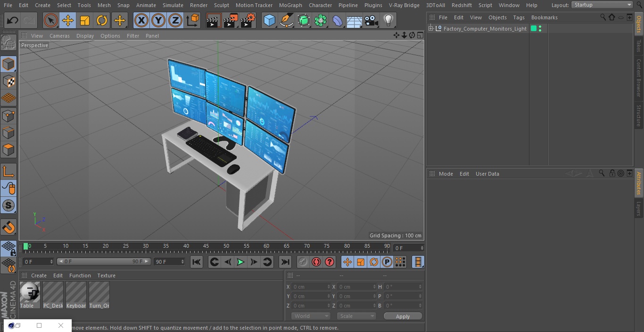The image size is (644, 332).
Task: Open the Plugins menu
Action: (x=373, y=5)
